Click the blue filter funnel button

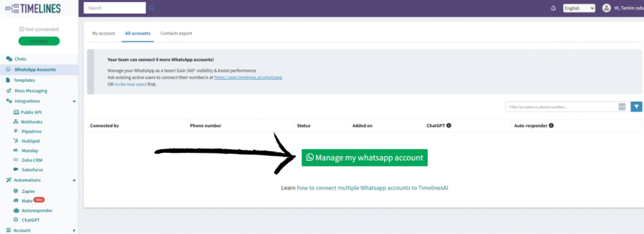[636, 107]
